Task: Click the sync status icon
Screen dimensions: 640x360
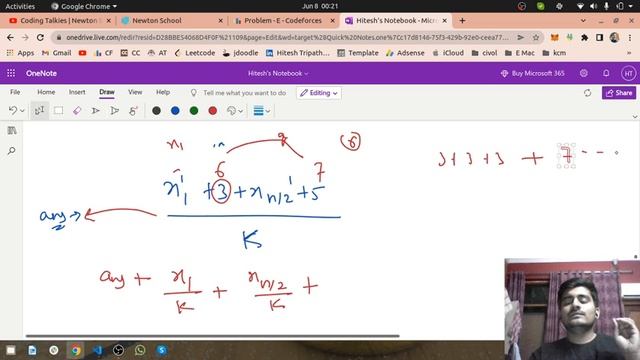Action: coord(587,93)
